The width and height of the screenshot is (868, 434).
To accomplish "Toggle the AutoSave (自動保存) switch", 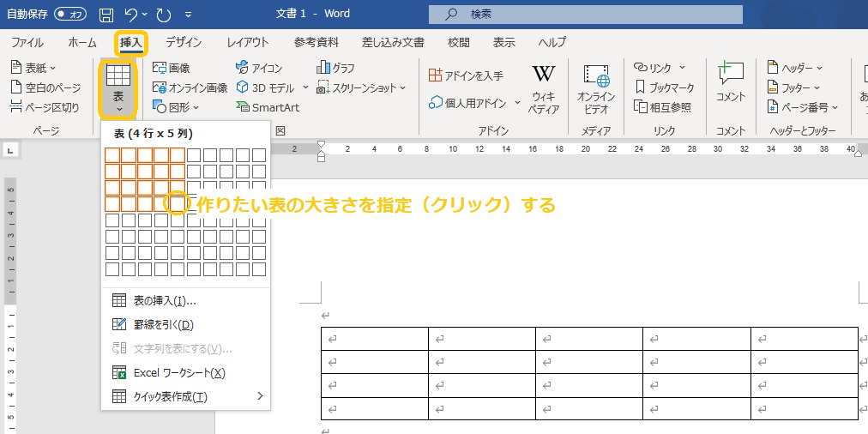I will click(x=69, y=15).
